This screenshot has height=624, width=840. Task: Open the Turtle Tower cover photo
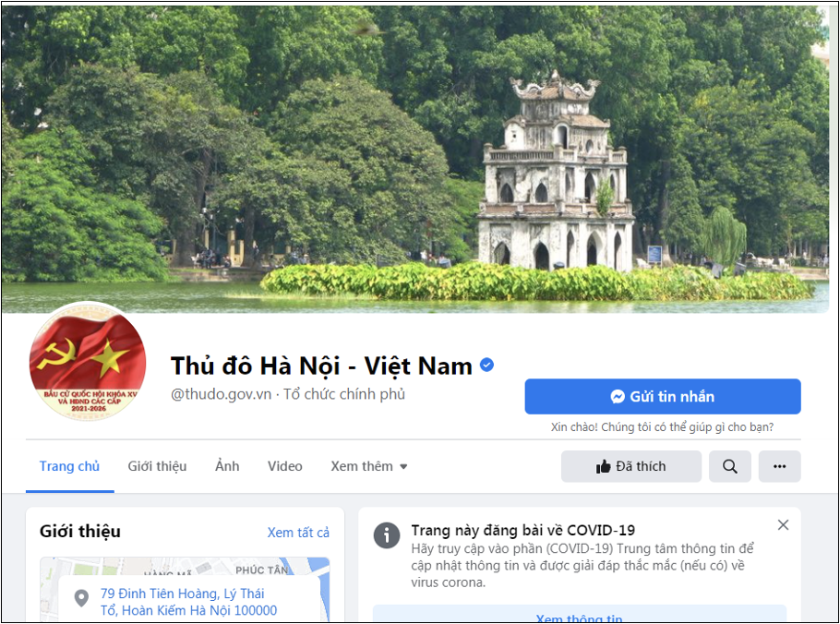click(x=415, y=159)
